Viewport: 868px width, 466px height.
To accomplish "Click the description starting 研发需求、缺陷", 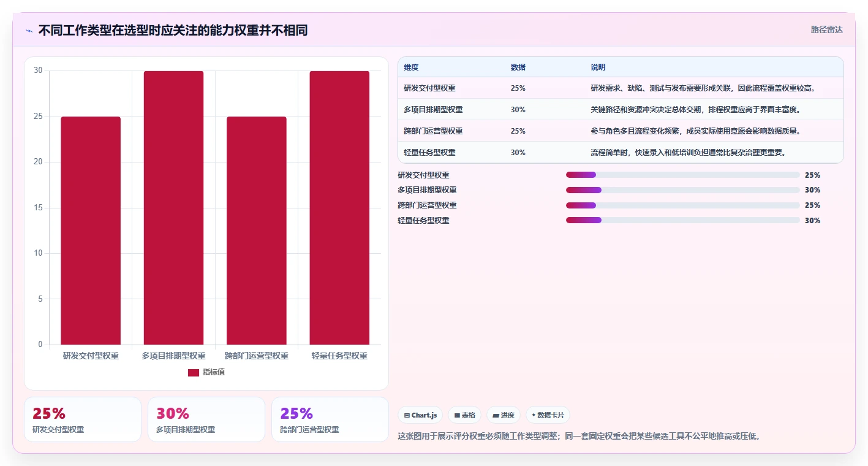I will pos(703,88).
